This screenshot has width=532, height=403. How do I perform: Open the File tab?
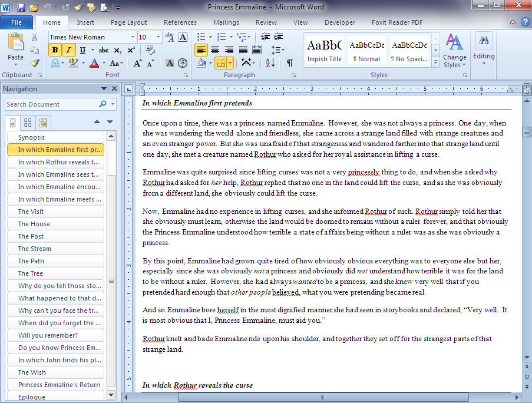[16, 22]
